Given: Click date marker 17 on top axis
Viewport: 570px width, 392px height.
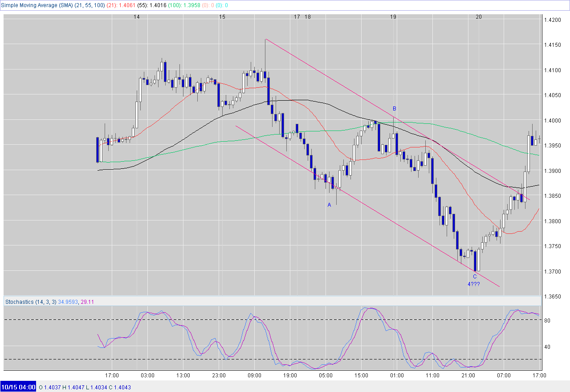Looking at the screenshot, I should 297,16.
